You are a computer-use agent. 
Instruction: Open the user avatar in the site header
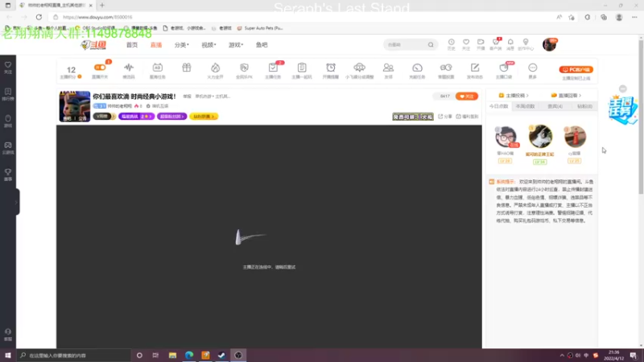tap(550, 44)
